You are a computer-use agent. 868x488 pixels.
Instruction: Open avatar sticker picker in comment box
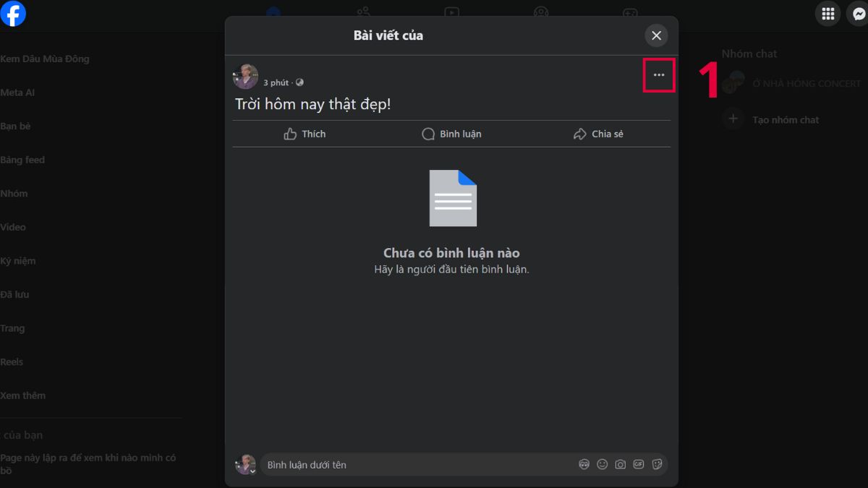pyautogui.click(x=584, y=465)
